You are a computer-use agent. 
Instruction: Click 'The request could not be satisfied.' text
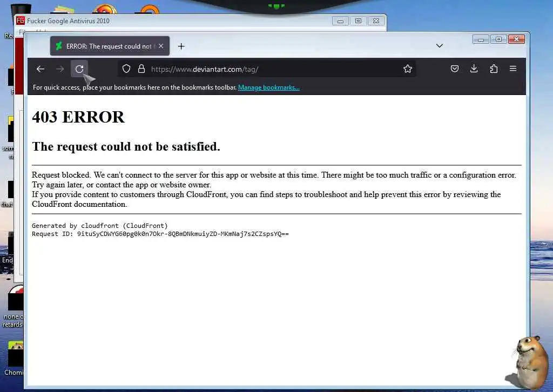pos(126,146)
